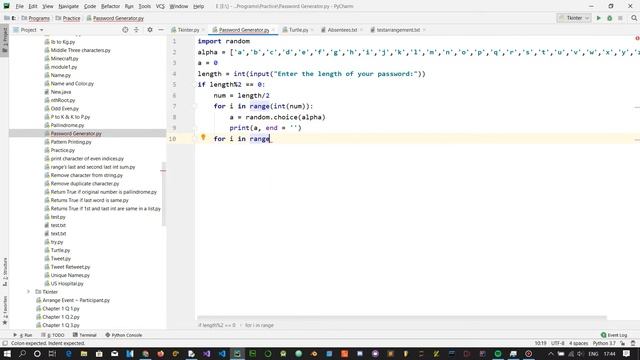
Task: Run the Tkinter configuration with green play icon
Action: click(x=599, y=18)
